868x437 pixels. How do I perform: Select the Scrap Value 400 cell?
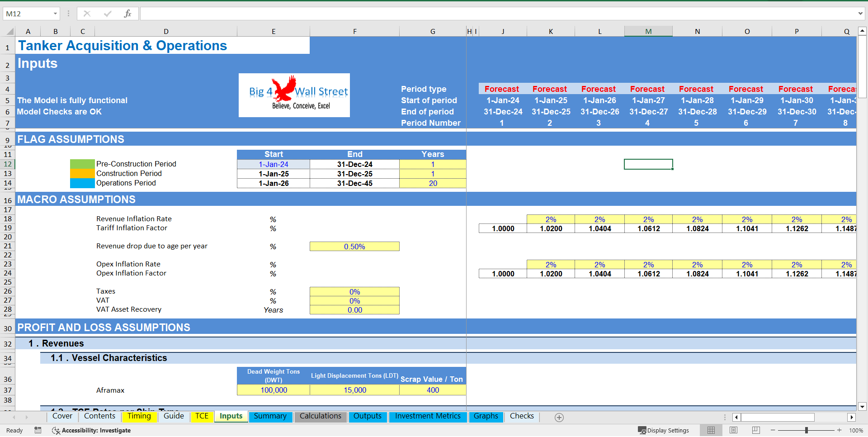433,390
